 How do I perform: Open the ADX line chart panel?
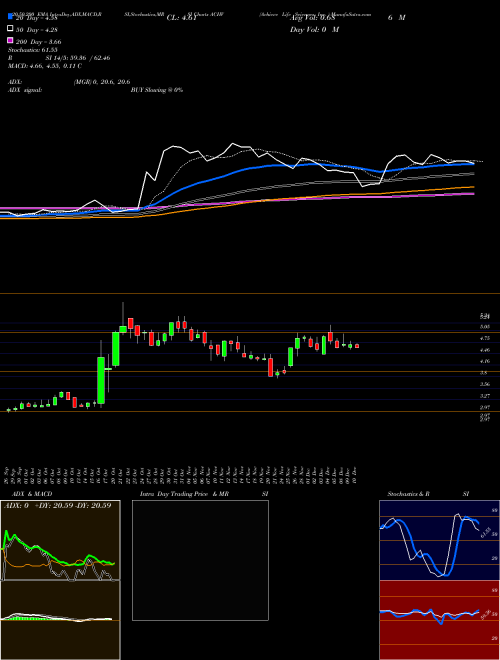(x=60, y=540)
